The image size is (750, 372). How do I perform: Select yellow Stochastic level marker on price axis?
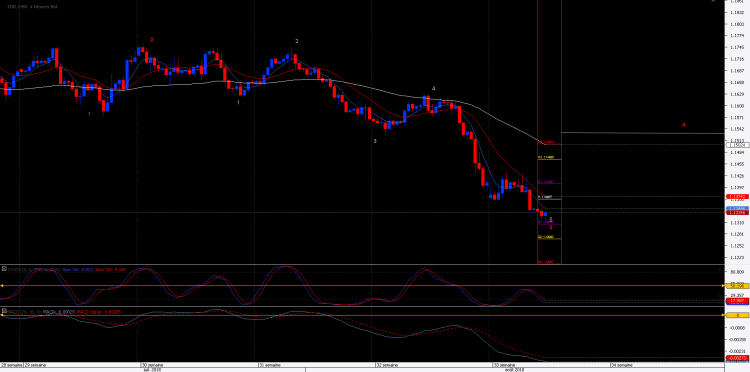(x=737, y=286)
